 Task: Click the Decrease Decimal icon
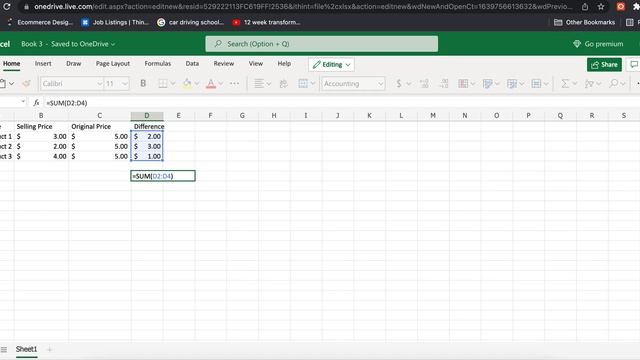pyautogui.click(x=444, y=84)
